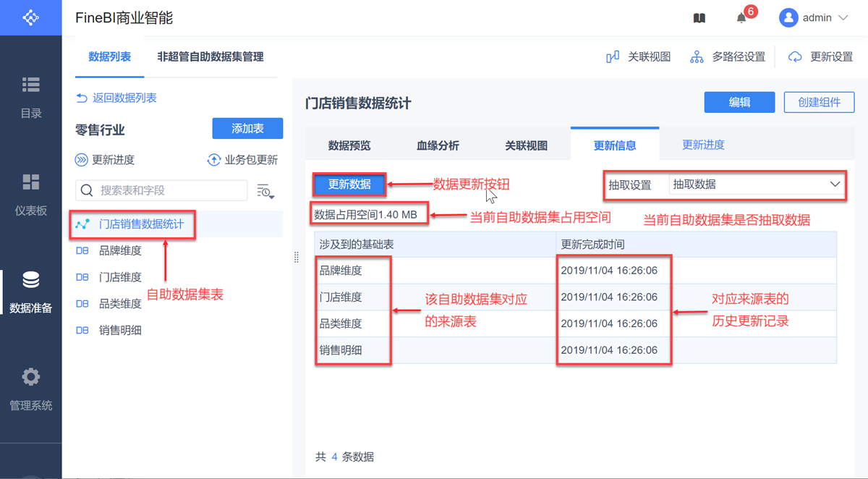
Task: Click the 多路径设置 icon in top toolbar
Action: click(x=697, y=56)
